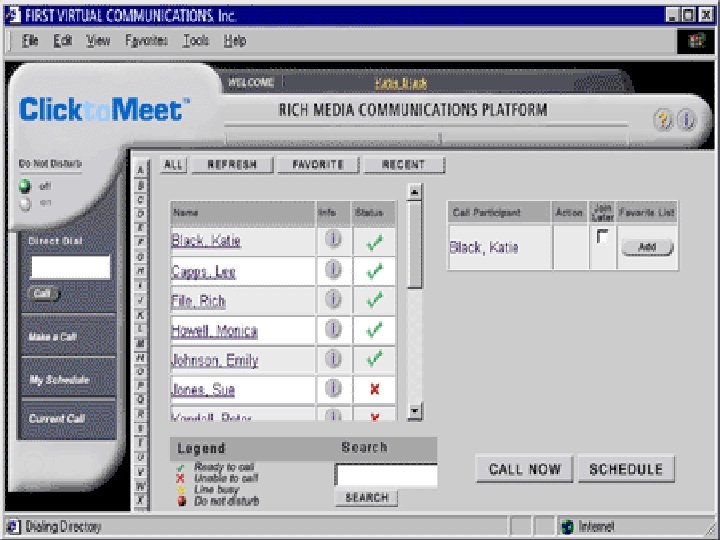Set Do Not Disturb to on
This screenshot has height=540, width=720.
pyautogui.click(x=25, y=203)
